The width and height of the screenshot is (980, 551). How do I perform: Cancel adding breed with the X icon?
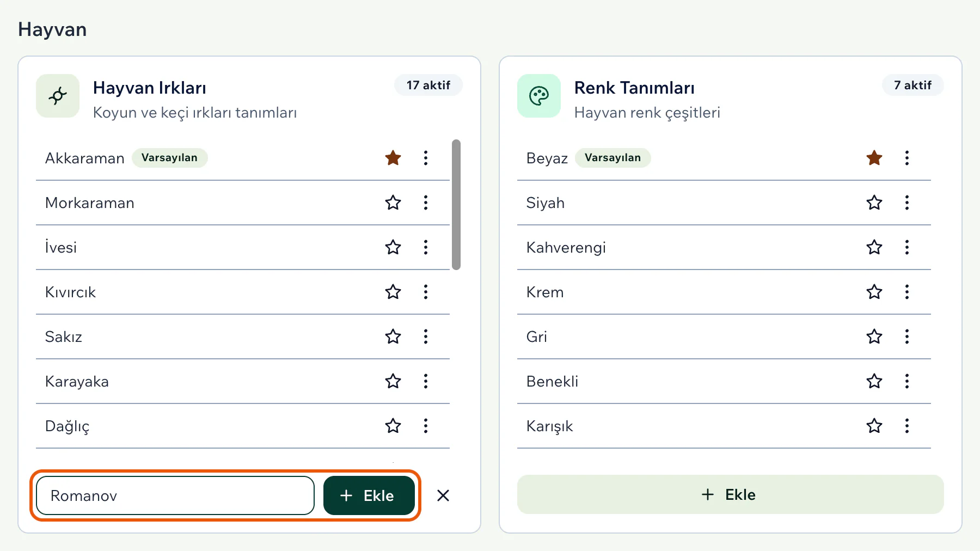443,495
